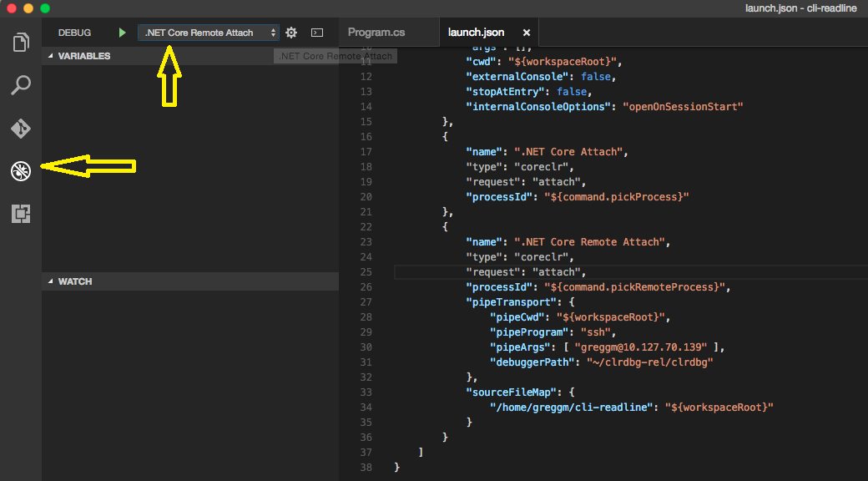Click line number 25 in gutter
Image resolution: width=868 pixels, height=481 pixels.
(x=366, y=272)
